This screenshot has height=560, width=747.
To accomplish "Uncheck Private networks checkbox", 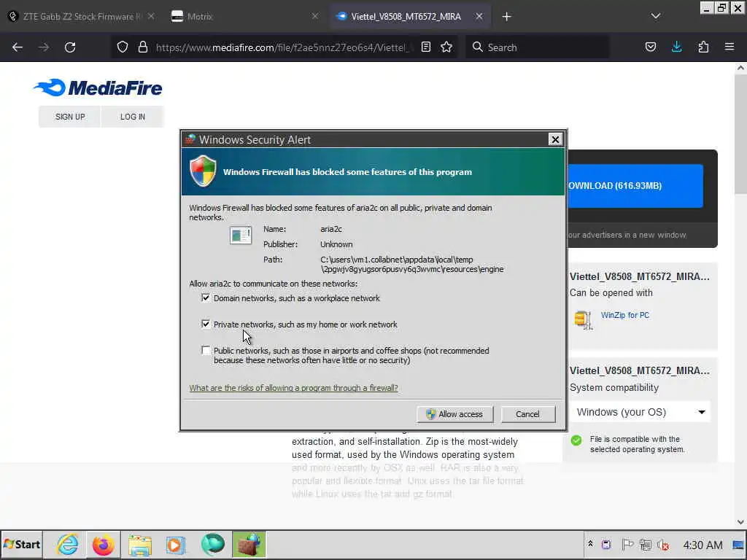I will 206,324.
